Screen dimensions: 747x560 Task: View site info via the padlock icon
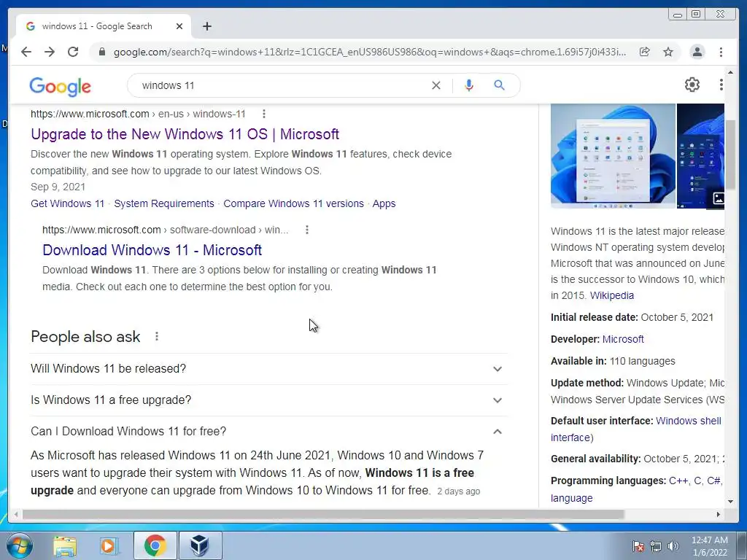(x=101, y=52)
